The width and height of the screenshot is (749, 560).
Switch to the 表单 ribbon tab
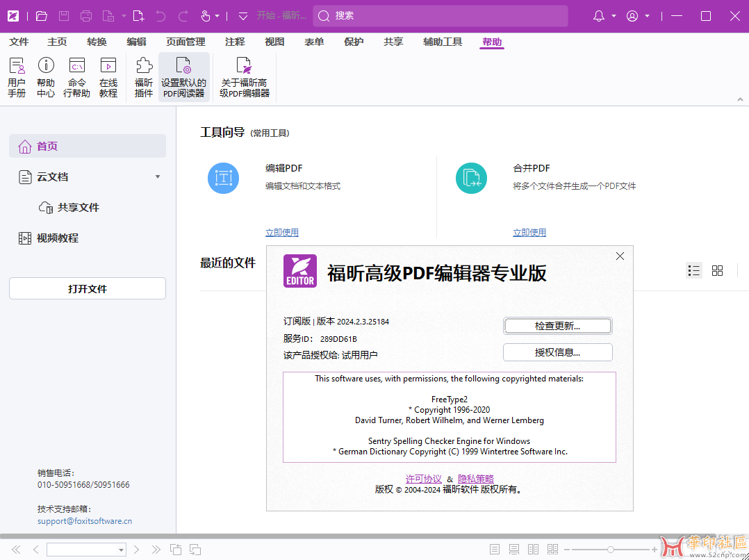tap(314, 42)
